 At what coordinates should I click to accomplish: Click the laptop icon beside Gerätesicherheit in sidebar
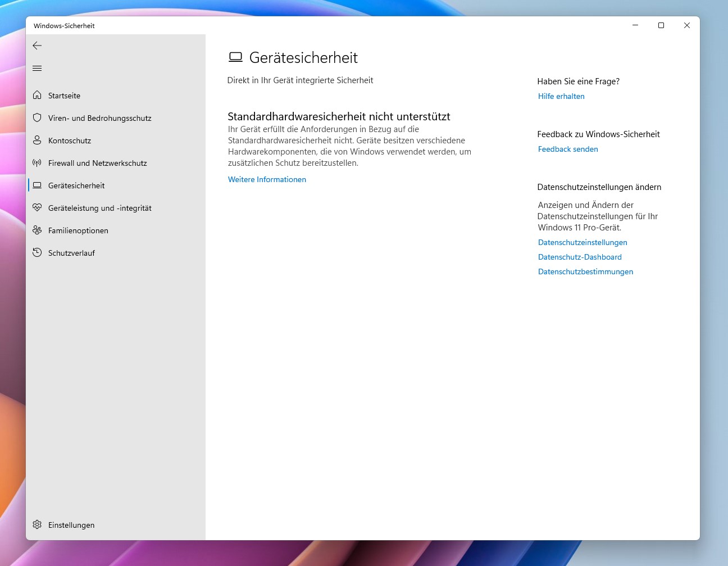tap(37, 185)
